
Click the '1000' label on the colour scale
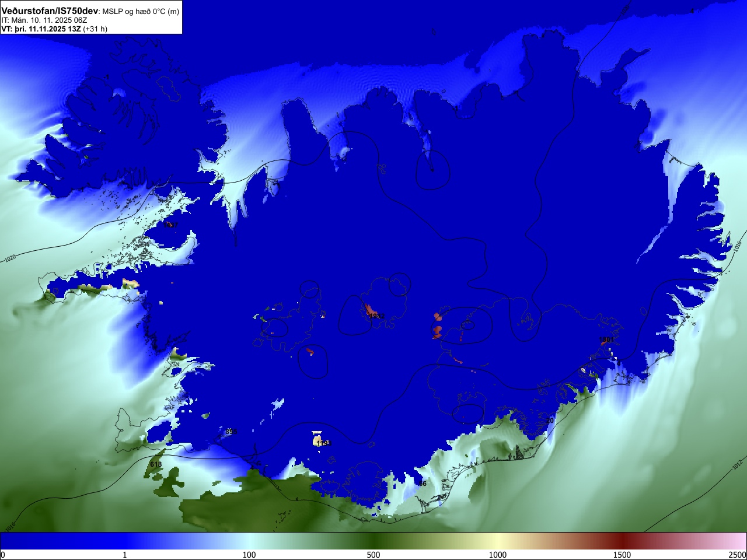pos(498,555)
